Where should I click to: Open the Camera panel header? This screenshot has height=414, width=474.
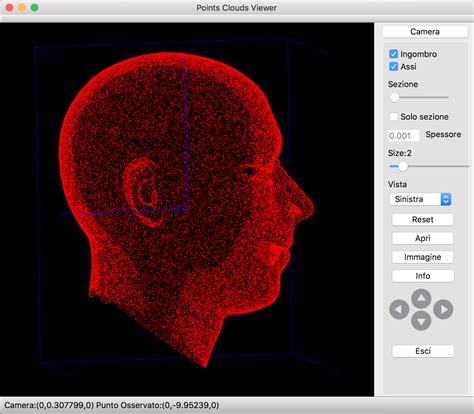coord(425,32)
